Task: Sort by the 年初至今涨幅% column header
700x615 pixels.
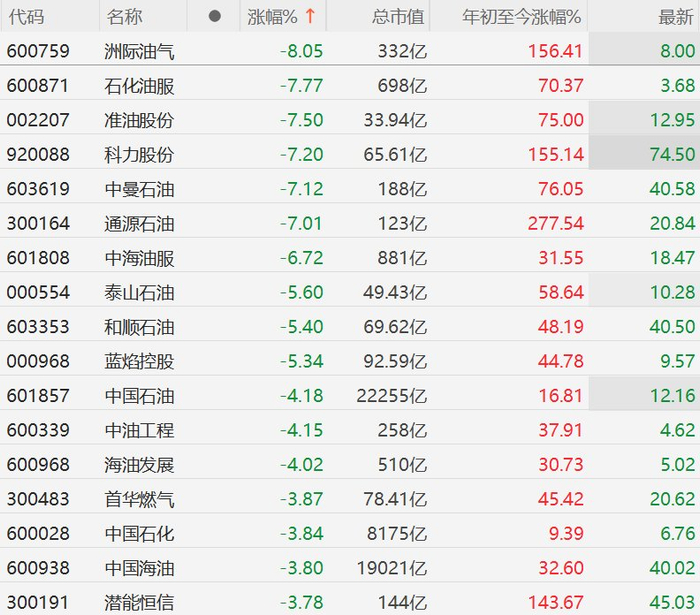Action: (x=521, y=17)
